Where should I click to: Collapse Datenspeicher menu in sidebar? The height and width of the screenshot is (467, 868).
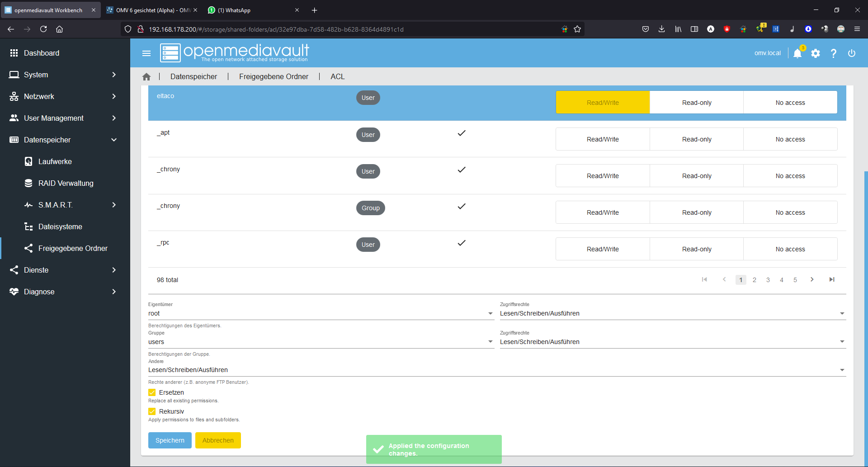65,140
